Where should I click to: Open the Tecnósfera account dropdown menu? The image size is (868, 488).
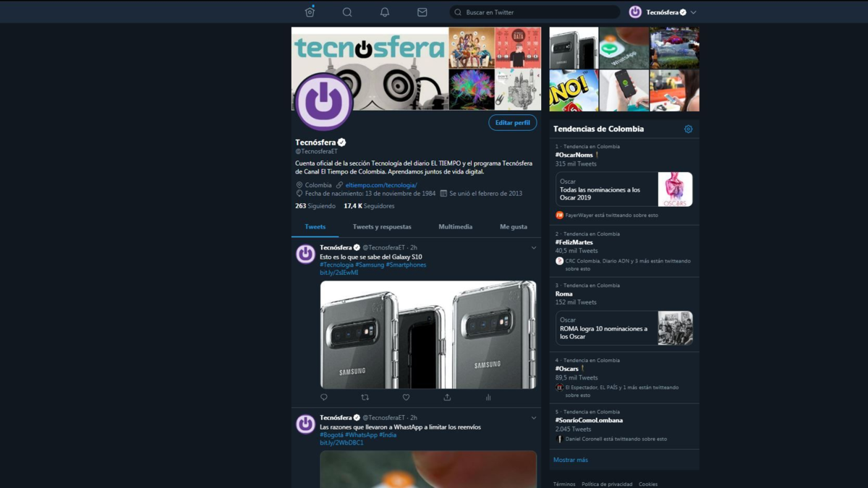[x=693, y=12]
